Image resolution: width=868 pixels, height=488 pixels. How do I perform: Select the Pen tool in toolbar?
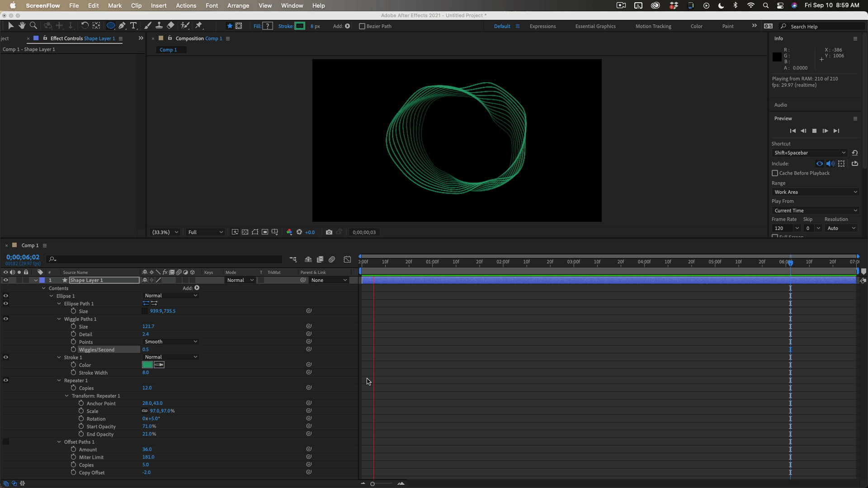click(122, 26)
